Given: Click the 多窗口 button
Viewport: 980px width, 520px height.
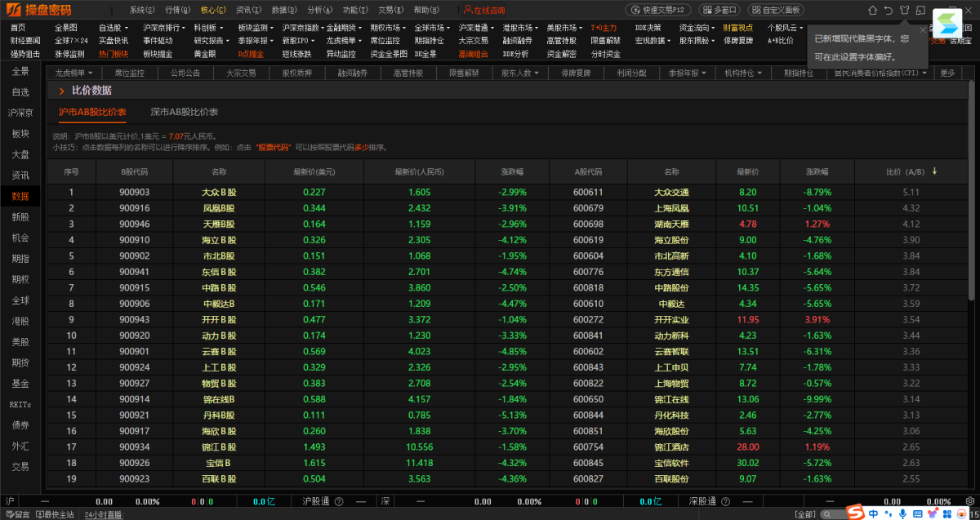Looking at the screenshot, I should 719,10.
